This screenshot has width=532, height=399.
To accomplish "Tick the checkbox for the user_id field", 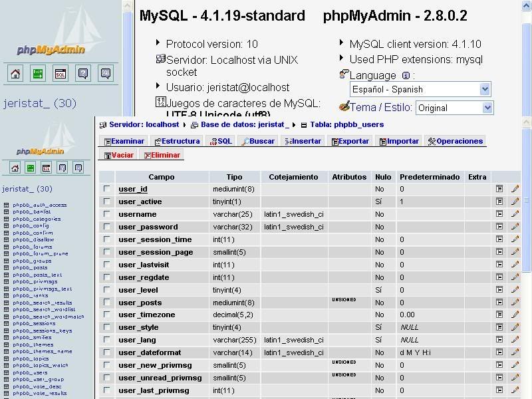I will pos(107,189).
